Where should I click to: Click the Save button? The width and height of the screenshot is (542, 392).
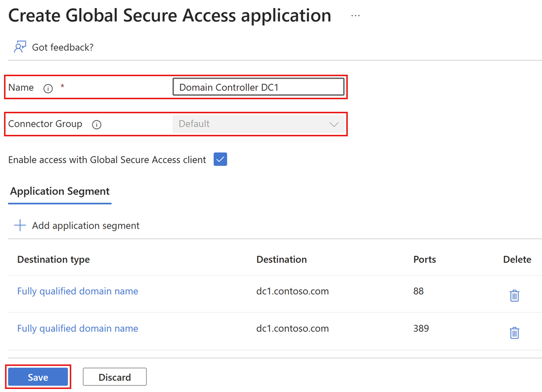pos(38,377)
